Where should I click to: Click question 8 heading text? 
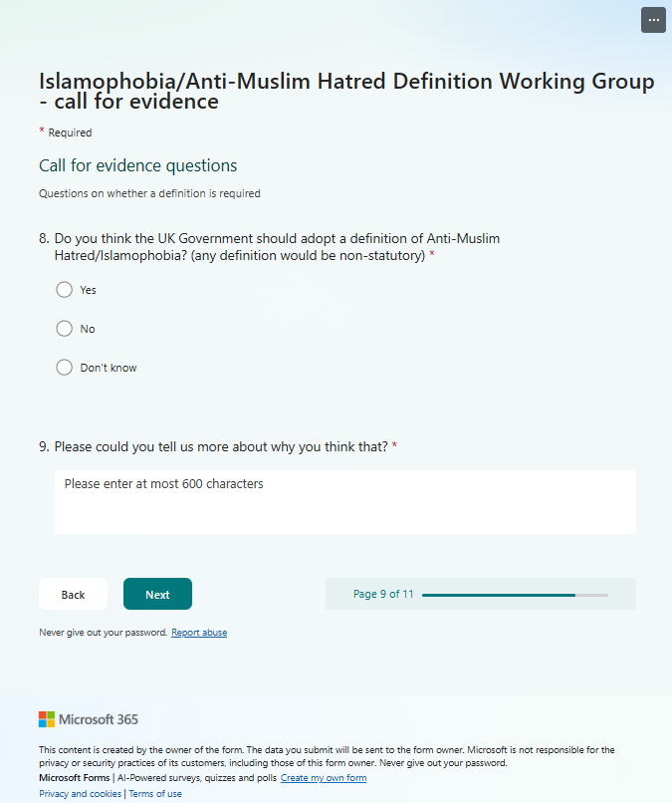click(x=270, y=247)
